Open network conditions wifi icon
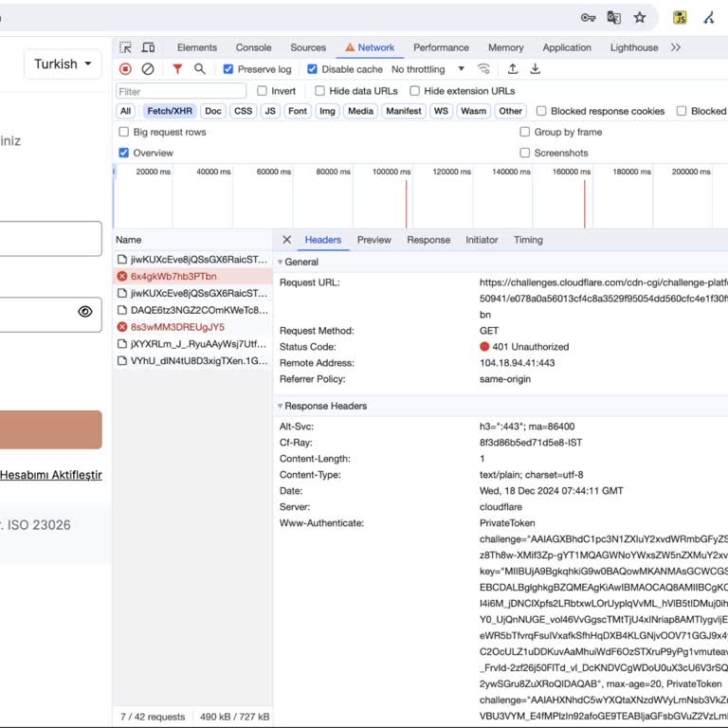Viewport: 728px width, 728px height. pyautogui.click(x=483, y=69)
